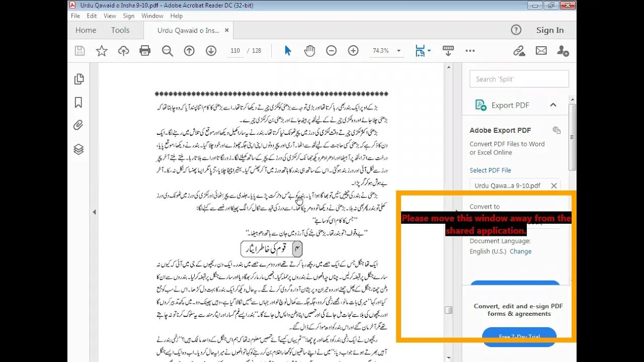This screenshot has width=644, height=362.
Task: Open Sign menu
Action: pos(129,16)
